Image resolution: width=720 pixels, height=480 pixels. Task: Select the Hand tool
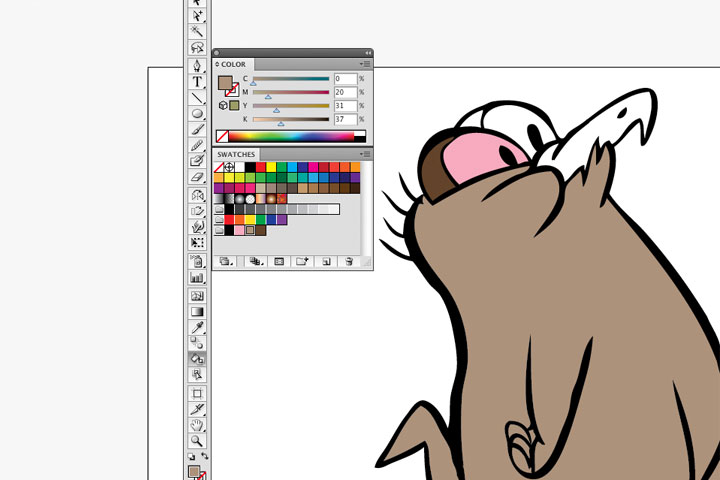point(197,425)
